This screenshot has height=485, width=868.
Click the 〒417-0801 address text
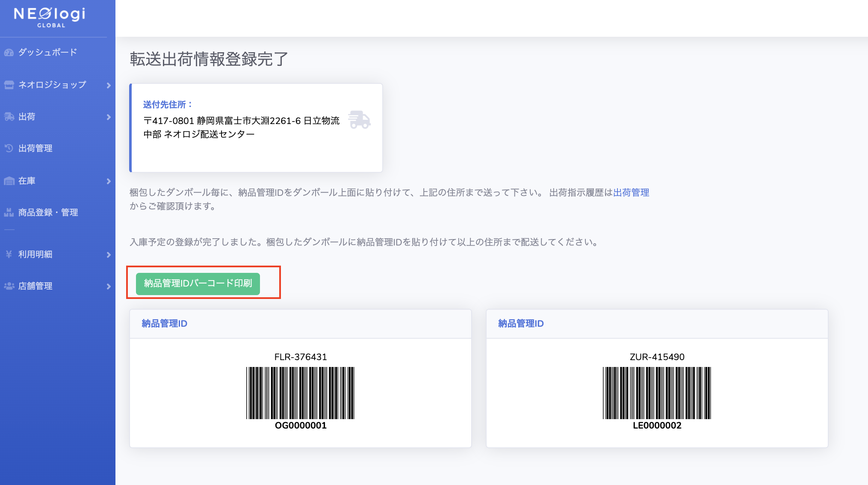pos(241,127)
